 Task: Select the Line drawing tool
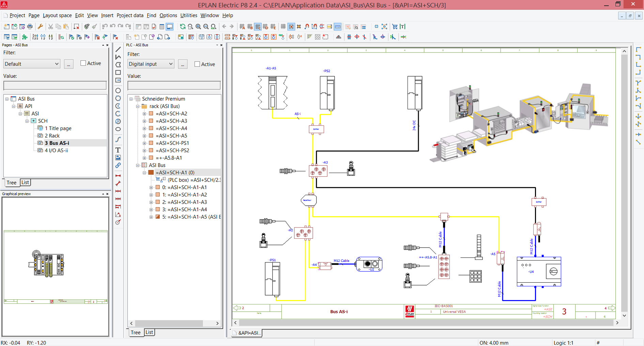pyautogui.click(x=118, y=50)
